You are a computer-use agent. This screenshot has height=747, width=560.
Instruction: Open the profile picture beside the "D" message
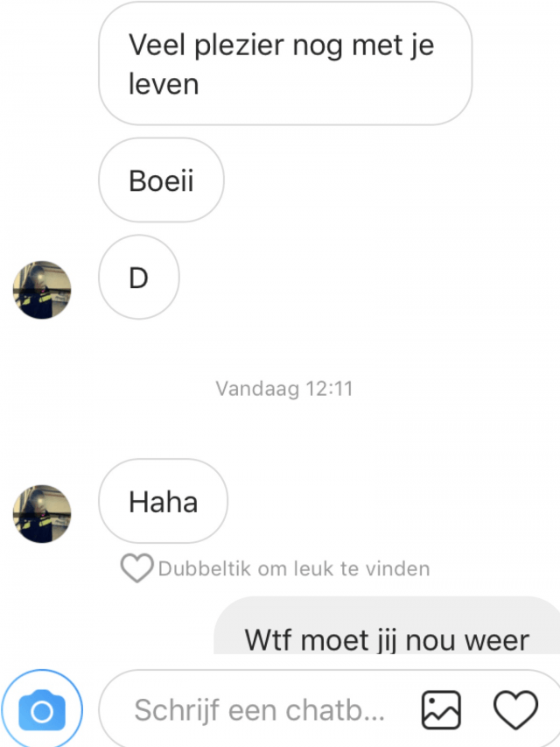(42, 290)
